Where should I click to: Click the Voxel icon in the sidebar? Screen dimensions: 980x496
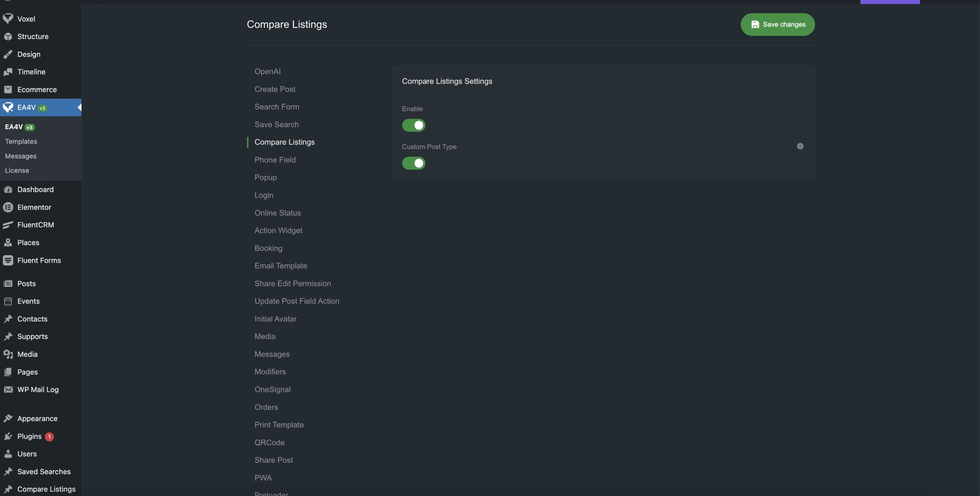click(x=8, y=19)
